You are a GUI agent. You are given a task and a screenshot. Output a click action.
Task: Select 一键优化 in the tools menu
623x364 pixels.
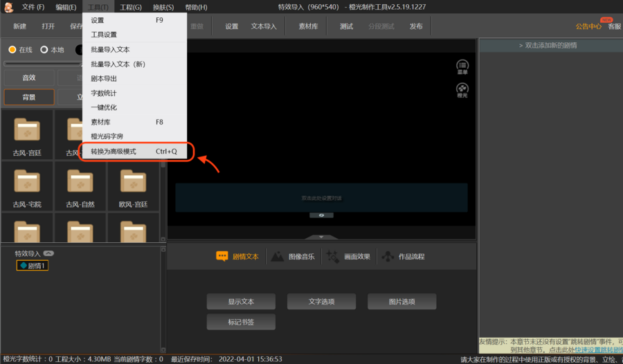(104, 107)
